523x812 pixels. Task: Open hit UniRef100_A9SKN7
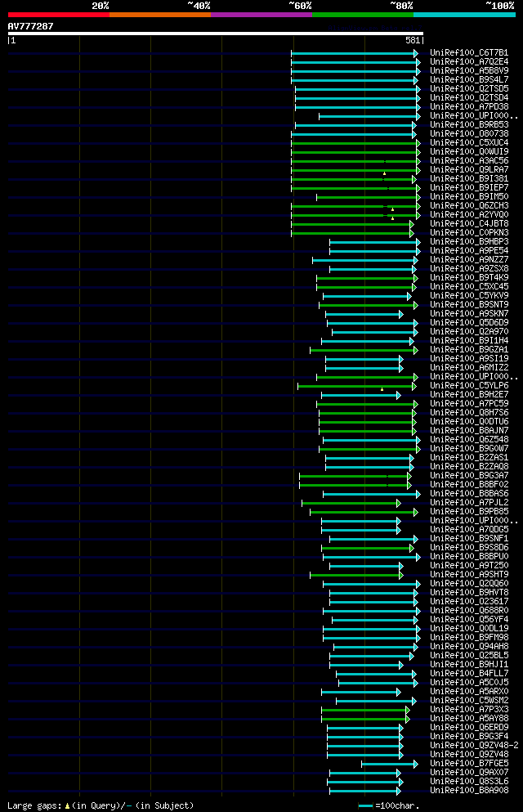pos(469,314)
